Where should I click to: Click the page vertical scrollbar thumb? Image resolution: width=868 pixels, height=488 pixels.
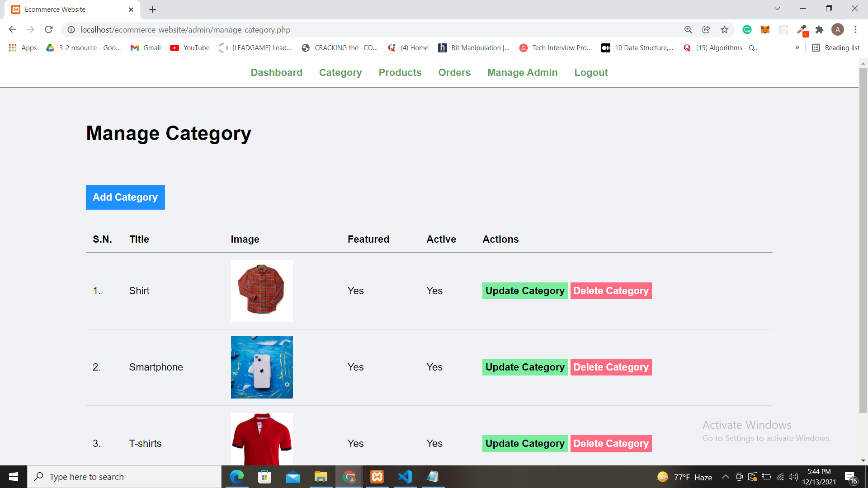coord(863,239)
